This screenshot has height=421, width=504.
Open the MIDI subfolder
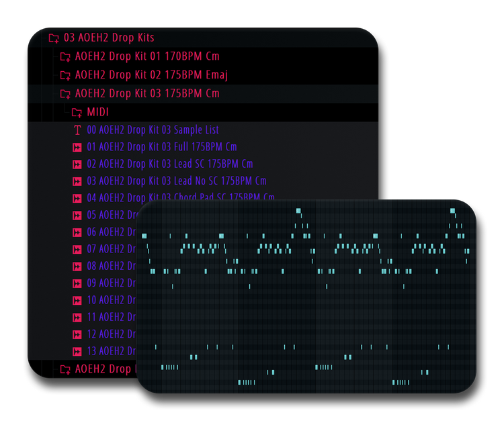pyautogui.click(x=97, y=112)
